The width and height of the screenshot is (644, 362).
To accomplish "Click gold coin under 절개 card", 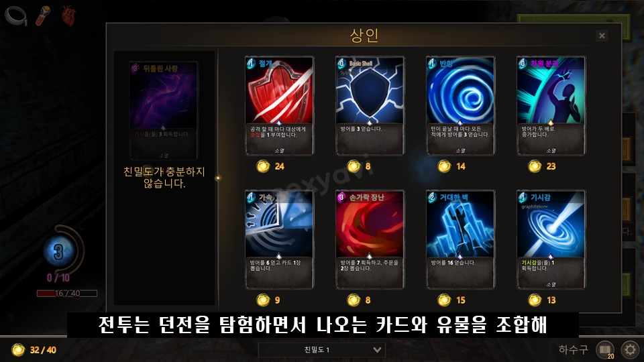I will coord(263,166).
